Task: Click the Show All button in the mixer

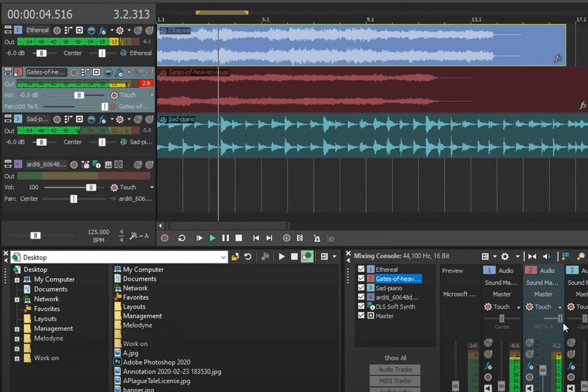Action: [x=395, y=358]
